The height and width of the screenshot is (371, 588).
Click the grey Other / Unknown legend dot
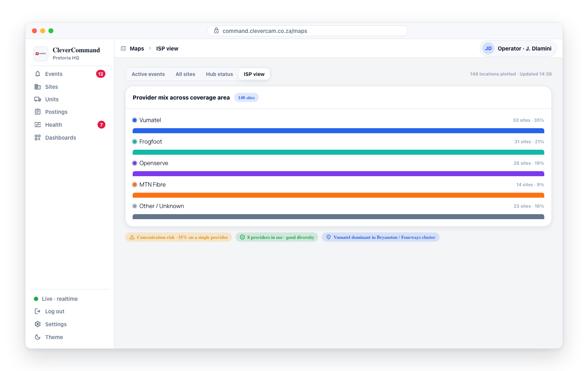(134, 206)
